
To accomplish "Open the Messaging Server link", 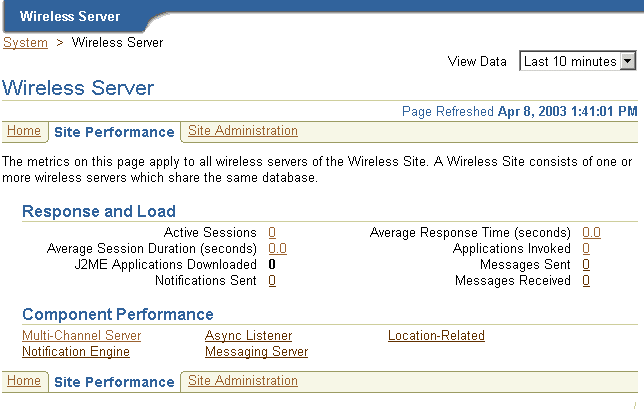I will (x=257, y=352).
